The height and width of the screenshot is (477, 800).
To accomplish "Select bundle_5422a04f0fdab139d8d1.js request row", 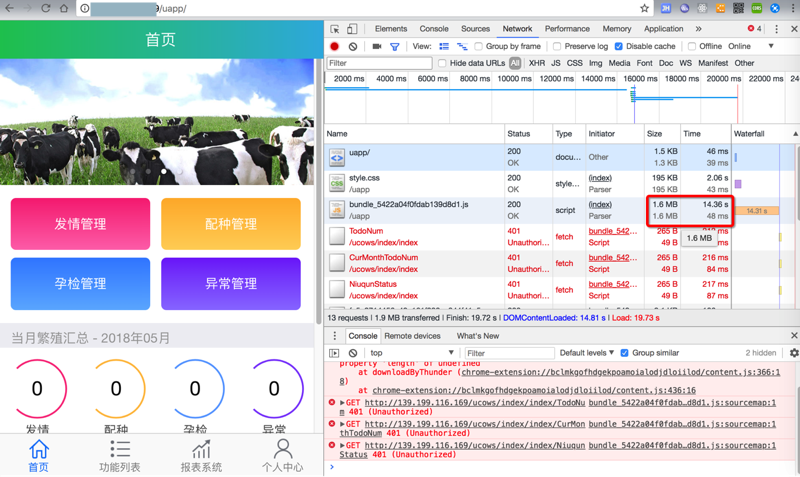I will click(528, 210).
